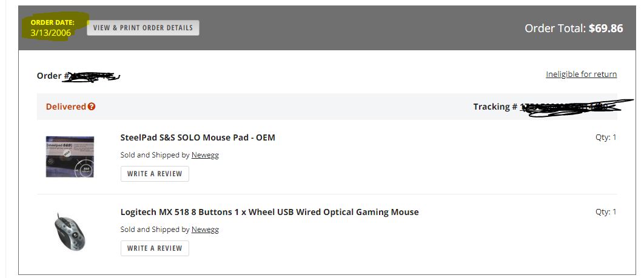
Task: Write a review for SteelPad mouse pad
Action: pos(155,174)
